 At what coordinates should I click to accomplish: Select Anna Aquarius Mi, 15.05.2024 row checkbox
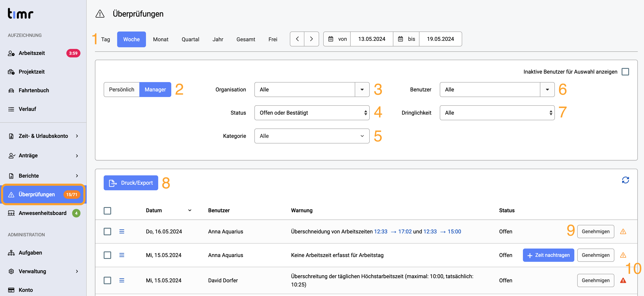107,255
